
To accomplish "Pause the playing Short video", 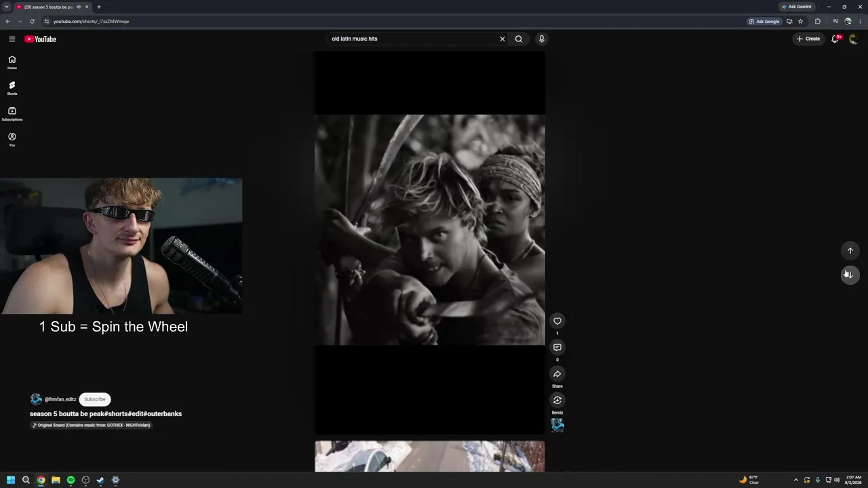I will click(430, 243).
